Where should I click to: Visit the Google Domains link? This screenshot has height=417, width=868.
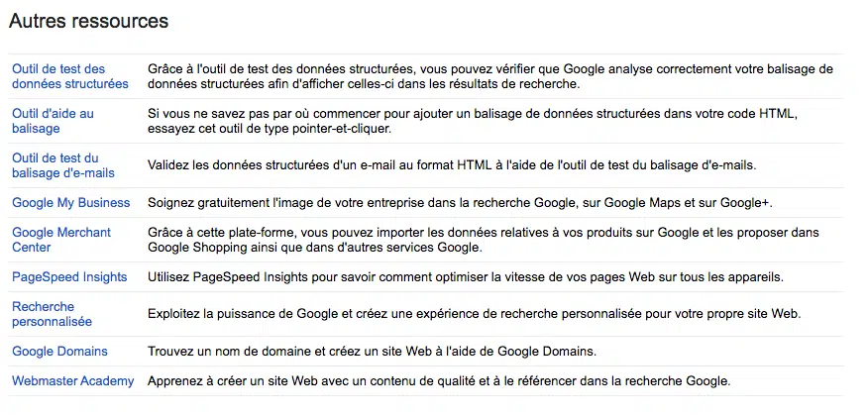[59, 351]
